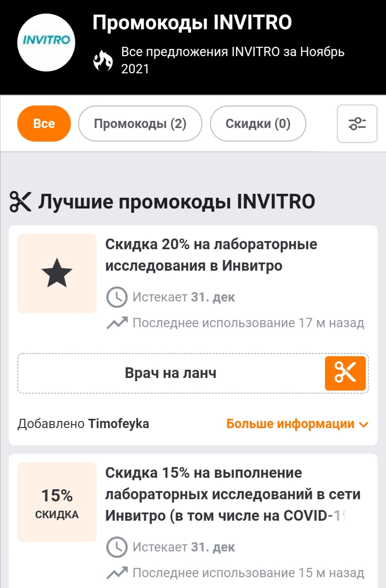Open the filter settings sliders icon
This screenshot has width=386, height=588.
pos(357,123)
